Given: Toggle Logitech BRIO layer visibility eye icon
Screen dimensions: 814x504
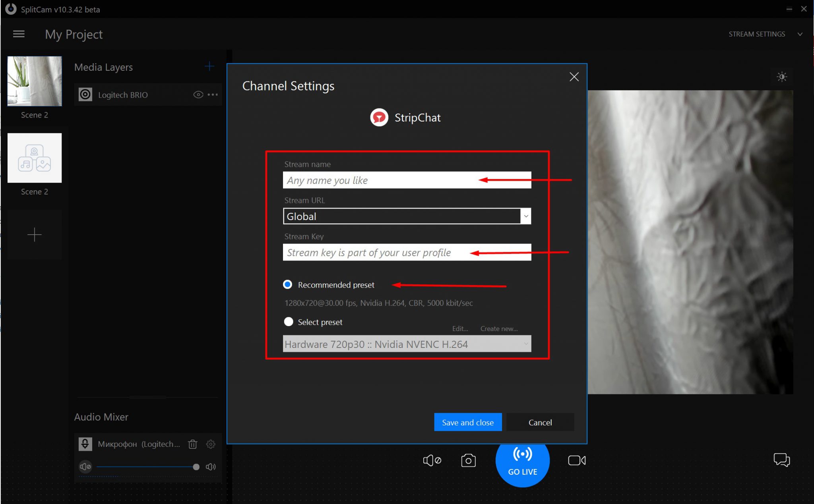Looking at the screenshot, I should pyautogui.click(x=198, y=94).
